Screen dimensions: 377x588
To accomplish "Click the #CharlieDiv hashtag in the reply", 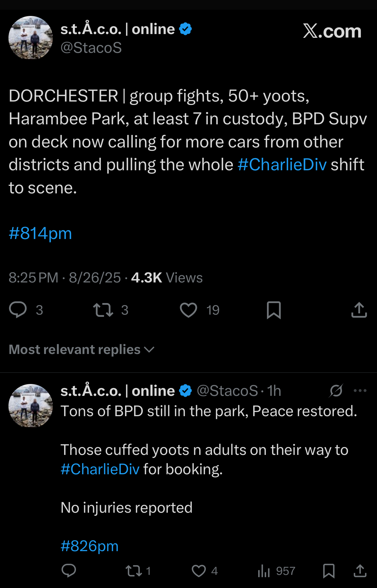I will pyautogui.click(x=100, y=469).
